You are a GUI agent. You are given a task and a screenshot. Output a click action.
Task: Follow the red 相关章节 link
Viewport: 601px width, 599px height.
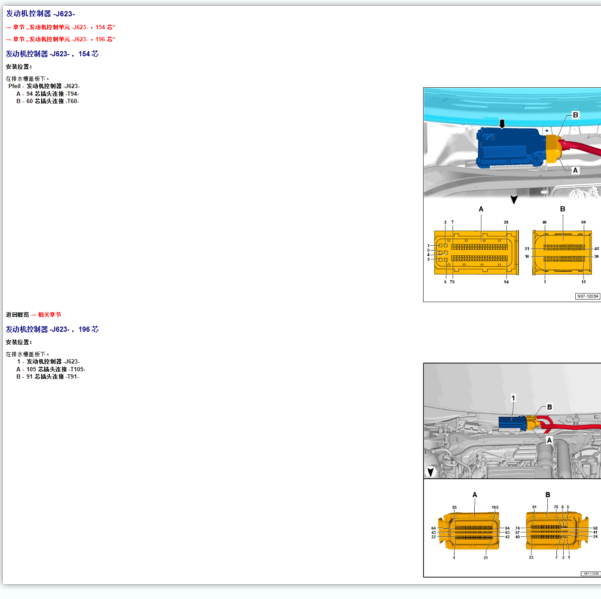(49, 315)
